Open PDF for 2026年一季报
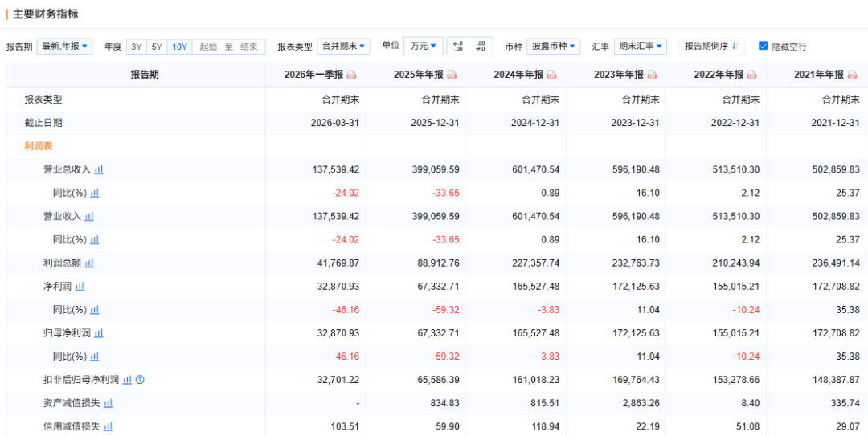Screen dimensions: 868x436 (x=351, y=75)
